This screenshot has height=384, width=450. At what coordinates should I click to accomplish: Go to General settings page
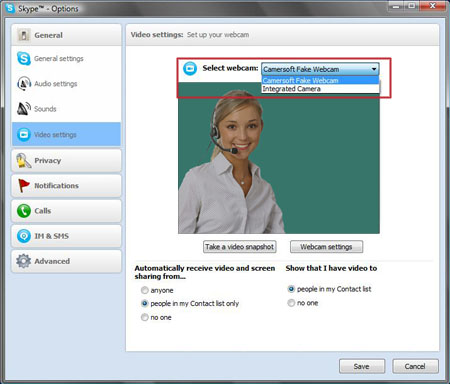66,59
